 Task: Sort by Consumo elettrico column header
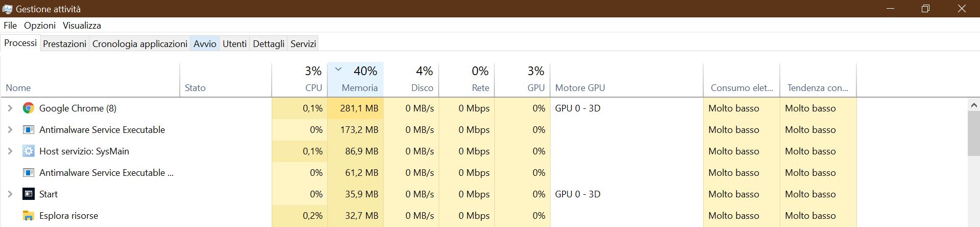click(742, 80)
